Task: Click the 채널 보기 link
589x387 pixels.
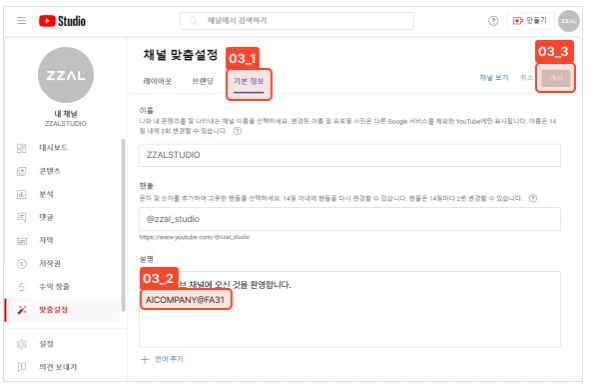Action: [494, 77]
